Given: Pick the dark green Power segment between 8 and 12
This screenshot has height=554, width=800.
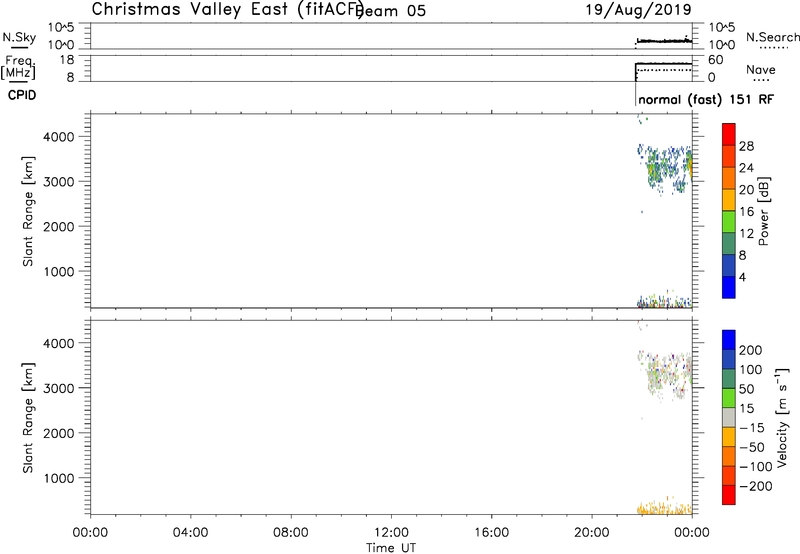Looking at the screenshot, I should [x=729, y=244].
